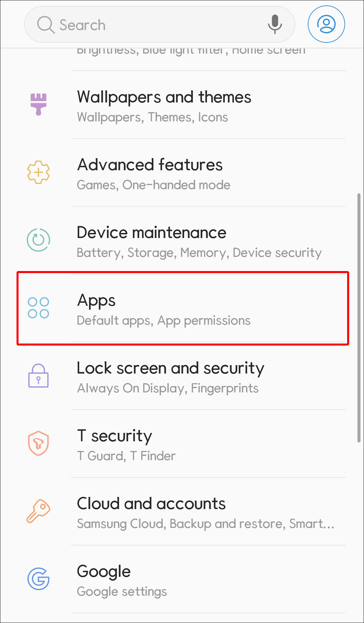Tap the Apps four-circles icon

pyautogui.click(x=38, y=308)
